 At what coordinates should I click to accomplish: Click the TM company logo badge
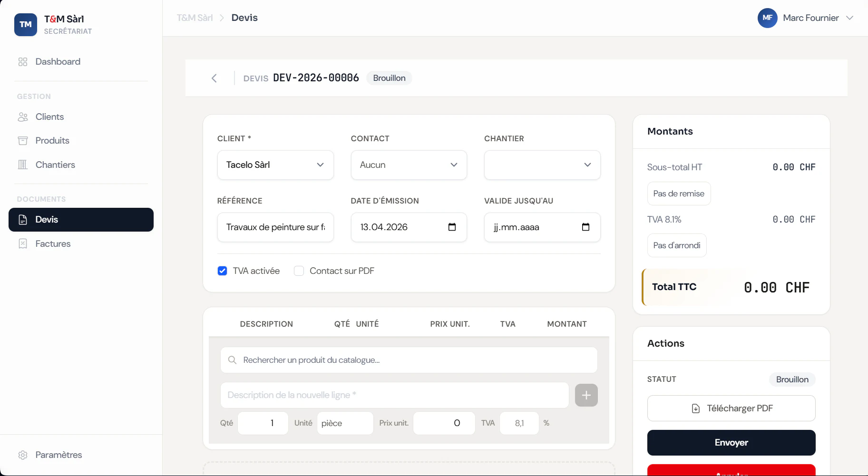point(26,25)
